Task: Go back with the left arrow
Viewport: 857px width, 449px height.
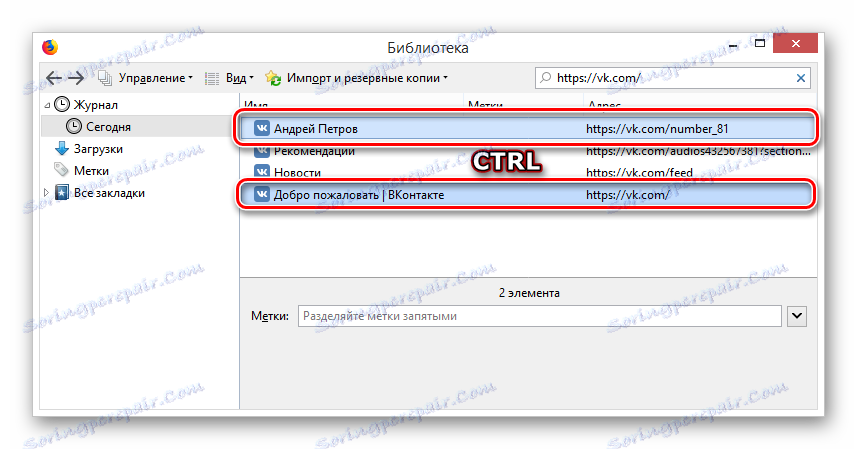Action: click(x=53, y=78)
